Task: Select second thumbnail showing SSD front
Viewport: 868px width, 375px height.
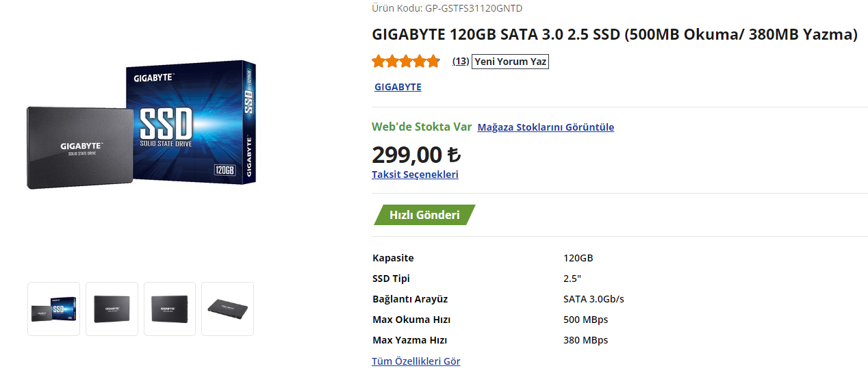Action: (112, 309)
